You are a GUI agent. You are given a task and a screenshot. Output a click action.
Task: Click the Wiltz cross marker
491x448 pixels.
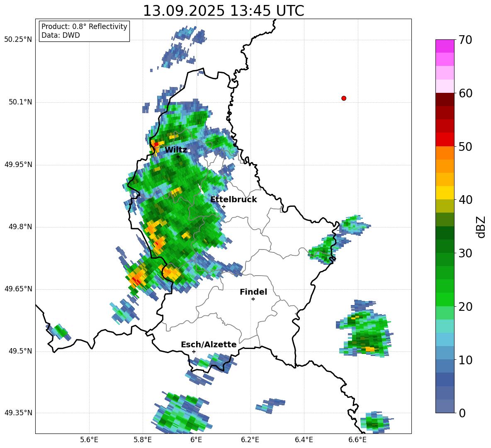coord(178,157)
